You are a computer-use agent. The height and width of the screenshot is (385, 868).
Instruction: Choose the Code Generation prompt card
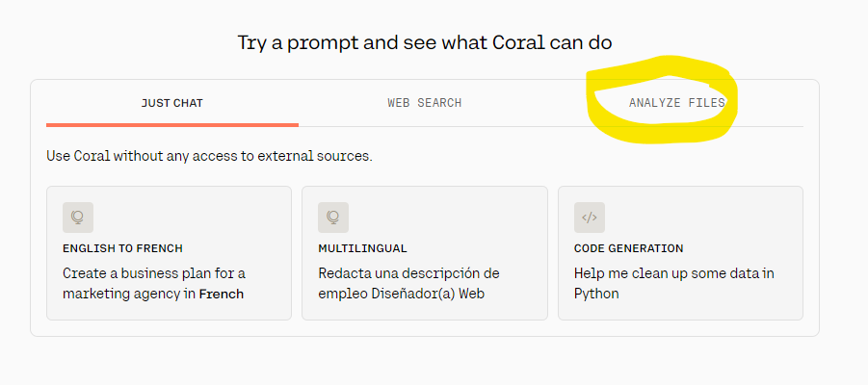(x=680, y=253)
